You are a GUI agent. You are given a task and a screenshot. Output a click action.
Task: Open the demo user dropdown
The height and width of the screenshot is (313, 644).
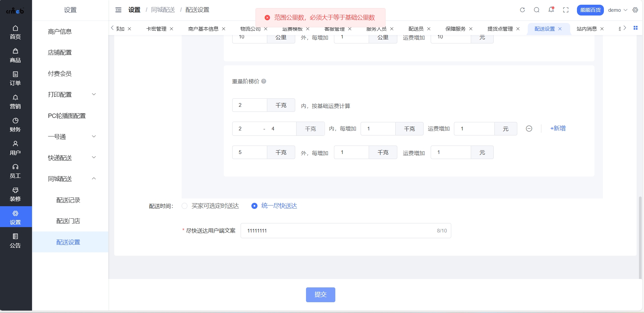617,10
